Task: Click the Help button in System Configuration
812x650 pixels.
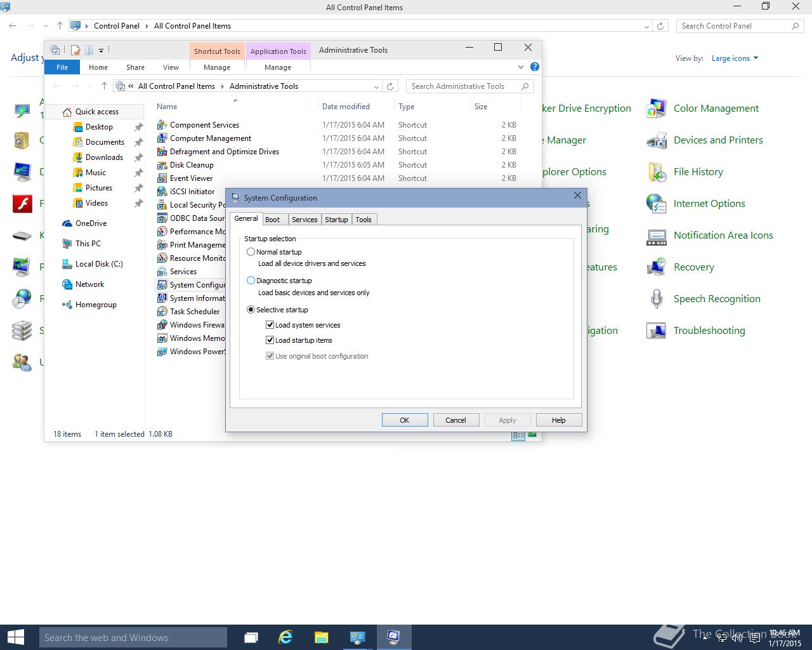Action: click(558, 420)
